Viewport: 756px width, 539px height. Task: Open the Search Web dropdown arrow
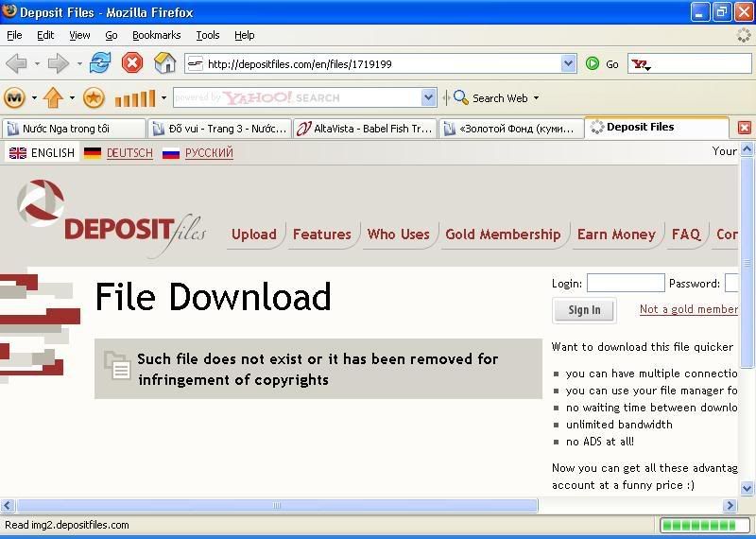point(536,97)
